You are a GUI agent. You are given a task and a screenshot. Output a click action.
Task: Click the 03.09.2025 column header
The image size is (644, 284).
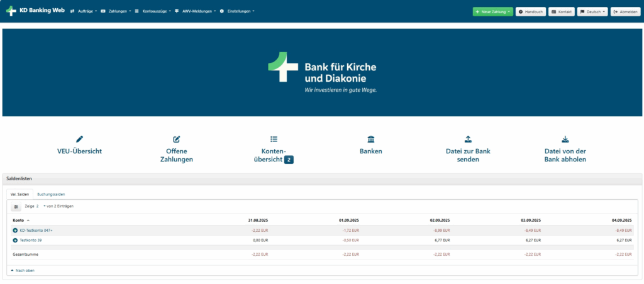531,221
